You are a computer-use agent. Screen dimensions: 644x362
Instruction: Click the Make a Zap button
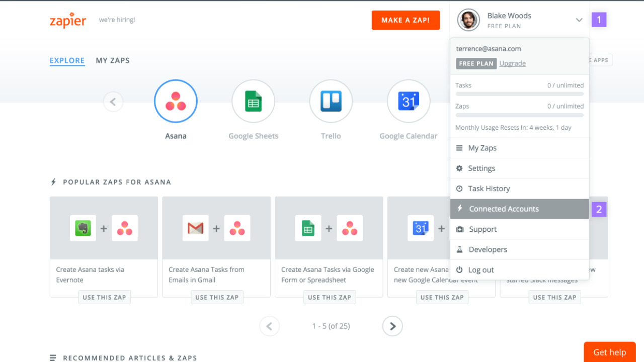click(406, 20)
